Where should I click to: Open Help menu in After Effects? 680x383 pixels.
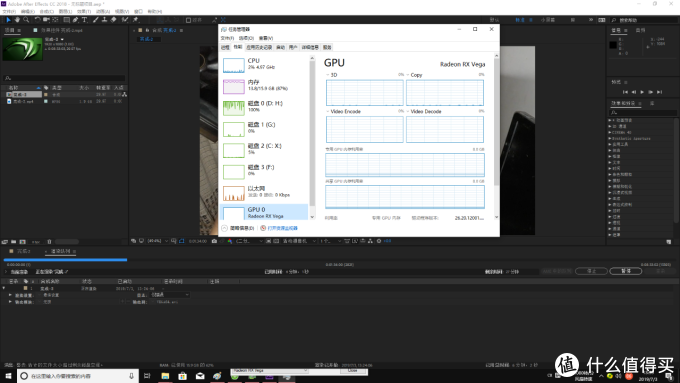(x=155, y=12)
